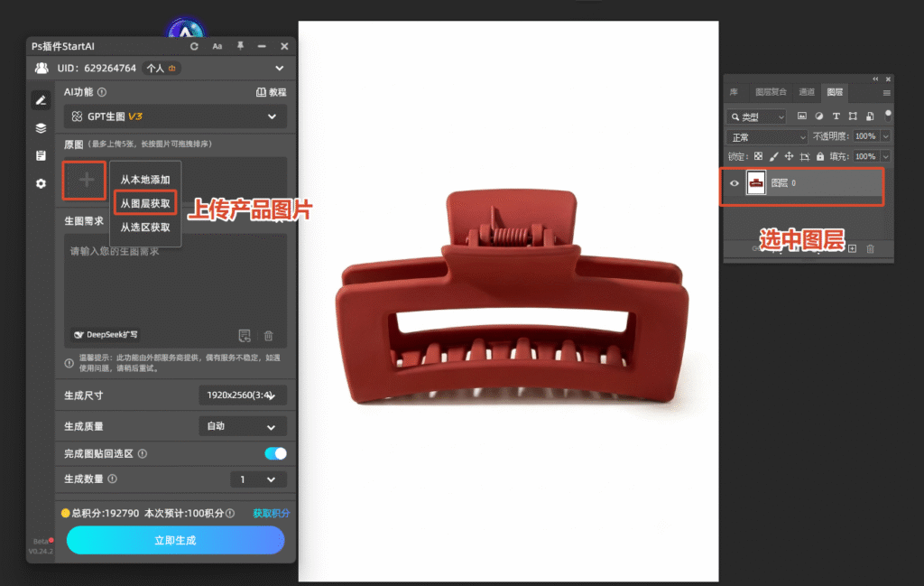Screen dimensions: 924x586
Task: Lock artboard nesting crop icon
Action: coord(804,156)
